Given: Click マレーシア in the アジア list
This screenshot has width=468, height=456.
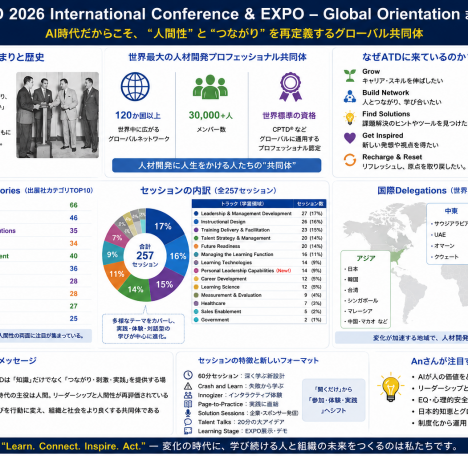Looking at the screenshot, I should (x=360, y=311).
